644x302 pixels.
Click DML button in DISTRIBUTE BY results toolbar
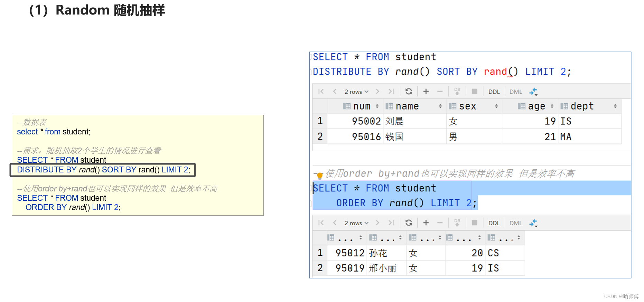point(516,92)
